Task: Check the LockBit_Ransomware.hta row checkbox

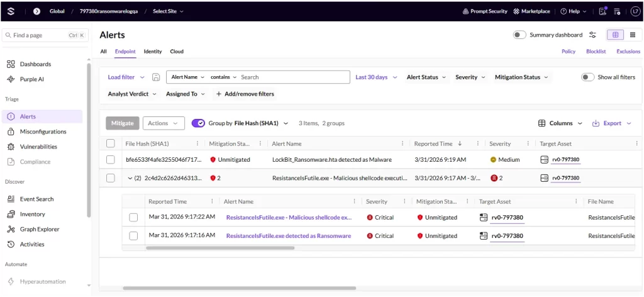Action: (111, 160)
